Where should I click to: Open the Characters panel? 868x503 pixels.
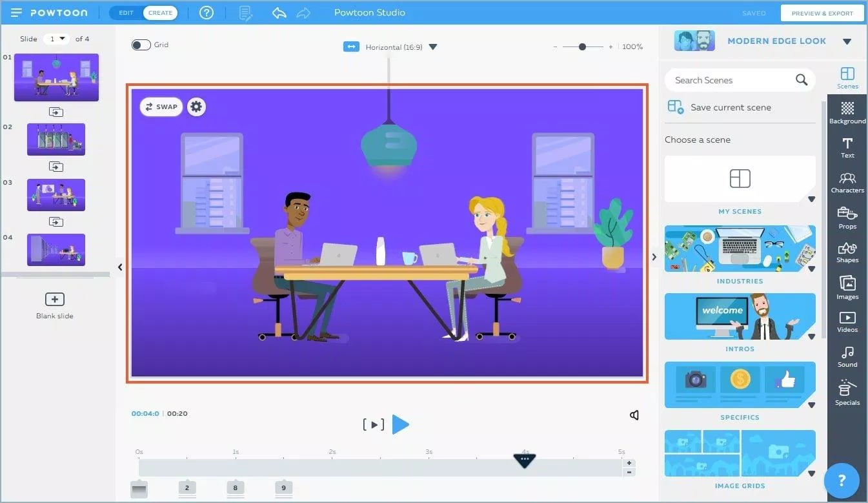847,183
